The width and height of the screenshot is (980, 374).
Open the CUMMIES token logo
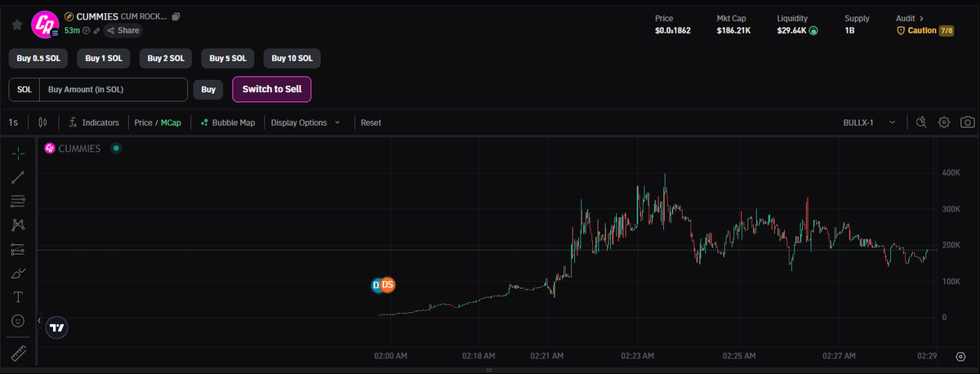[x=43, y=24]
